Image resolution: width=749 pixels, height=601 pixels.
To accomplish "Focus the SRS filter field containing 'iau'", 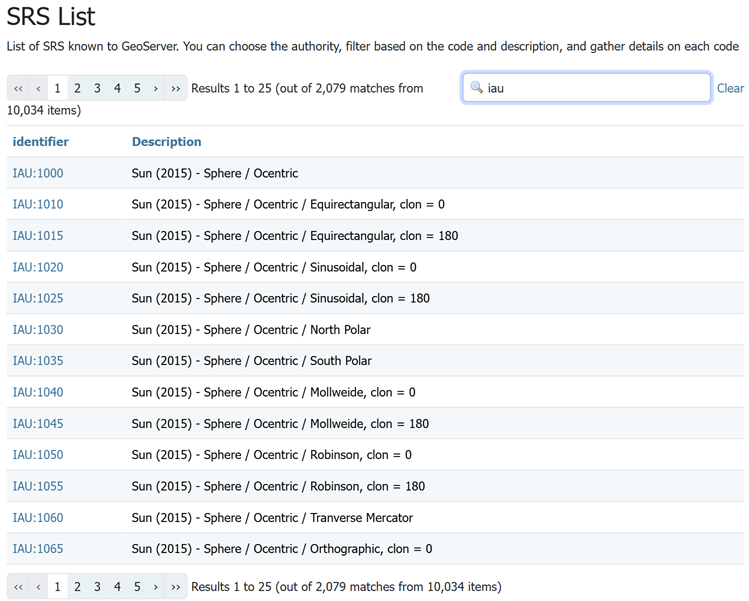I will pos(587,87).
